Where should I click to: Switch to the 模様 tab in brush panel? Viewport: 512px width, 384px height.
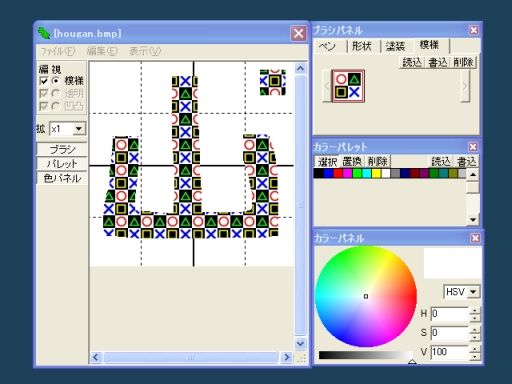coord(430,46)
